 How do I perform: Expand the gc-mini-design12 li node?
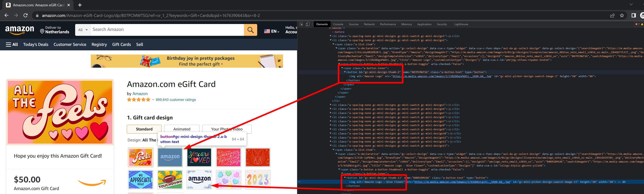pos(331,142)
